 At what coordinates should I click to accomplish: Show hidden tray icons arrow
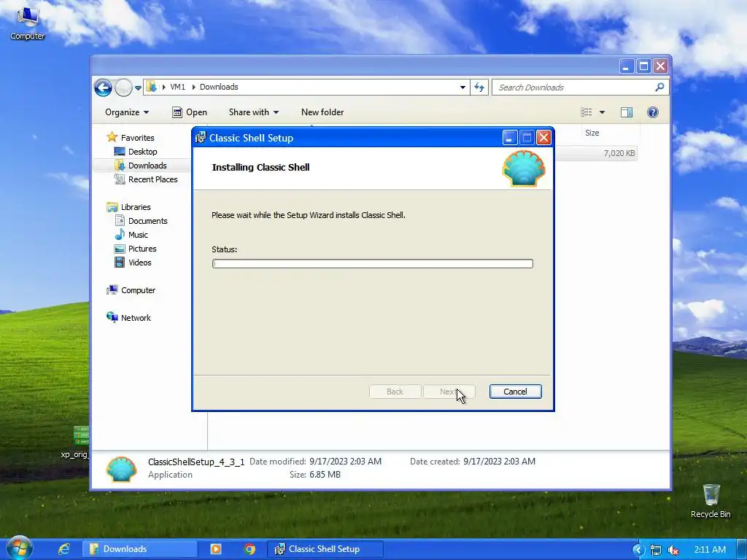tap(638, 550)
